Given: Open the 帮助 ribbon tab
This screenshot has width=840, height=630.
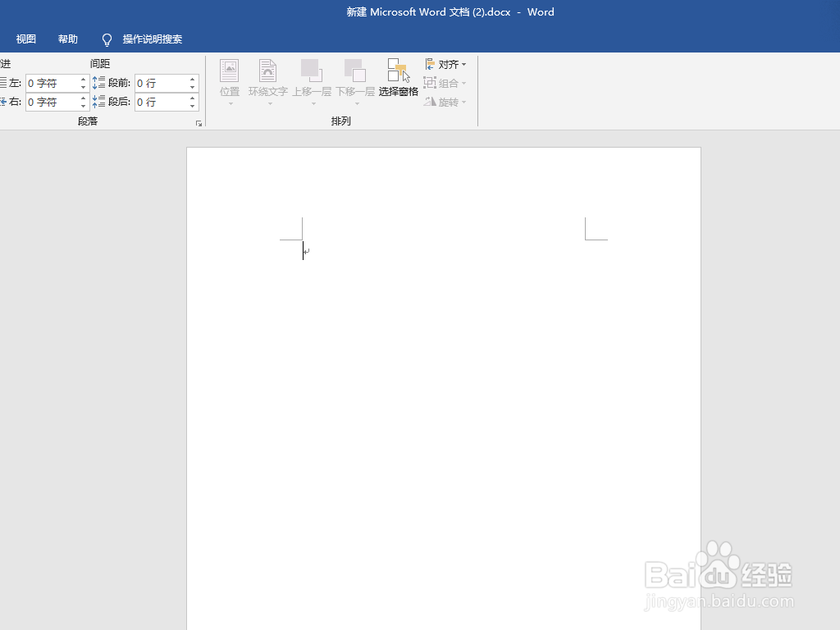Looking at the screenshot, I should pyautogui.click(x=68, y=39).
